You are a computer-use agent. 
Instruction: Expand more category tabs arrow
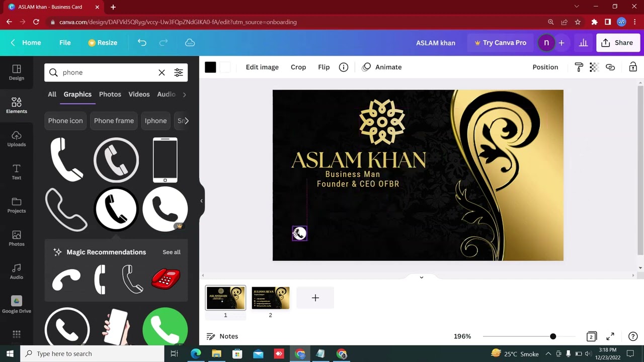184,94
